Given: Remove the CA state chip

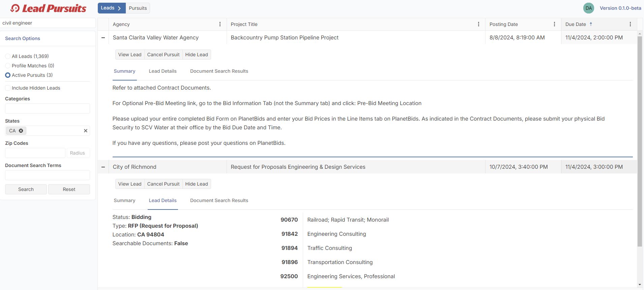Looking at the screenshot, I should coord(21,131).
